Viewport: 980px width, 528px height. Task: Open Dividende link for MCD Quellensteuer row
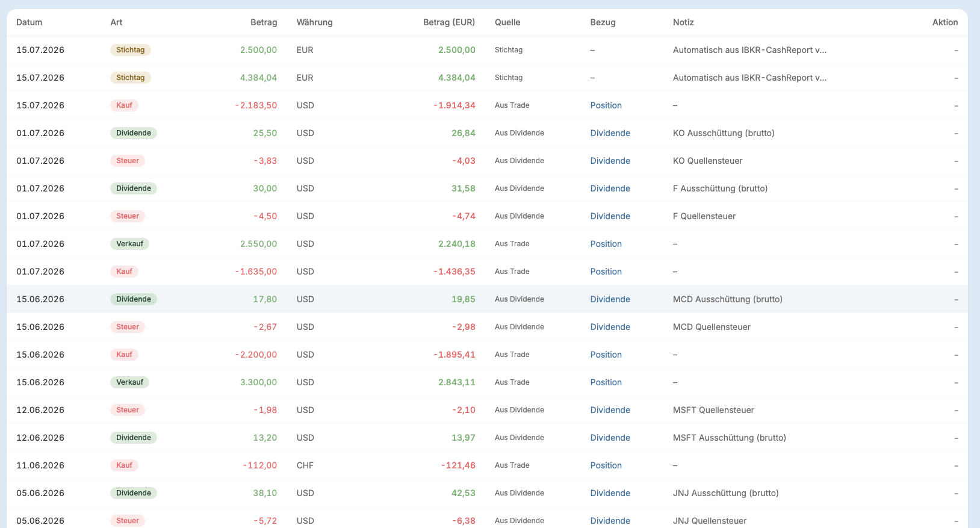tap(610, 327)
